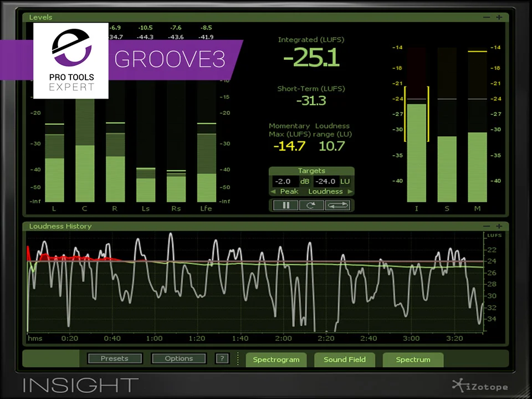
Task: Click the 3:20 mark on history timeline
Action: pos(454,338)
